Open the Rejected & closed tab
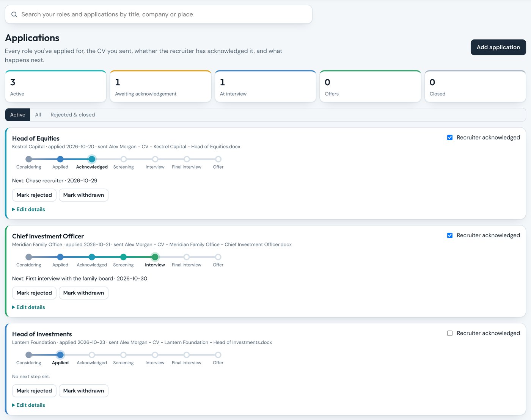531x420 pixels. click(x=73, y=115)
